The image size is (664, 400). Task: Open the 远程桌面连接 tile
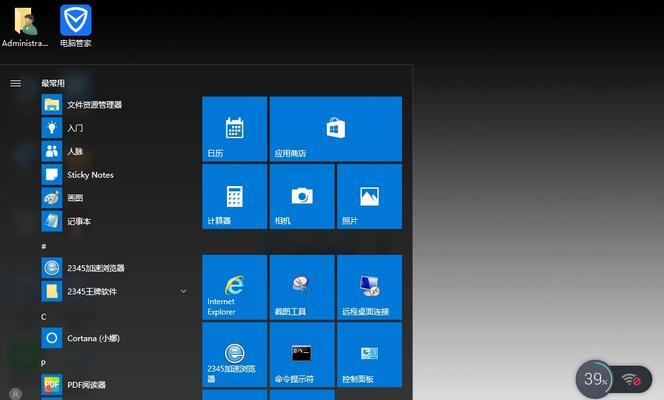(x=369, y=287)
